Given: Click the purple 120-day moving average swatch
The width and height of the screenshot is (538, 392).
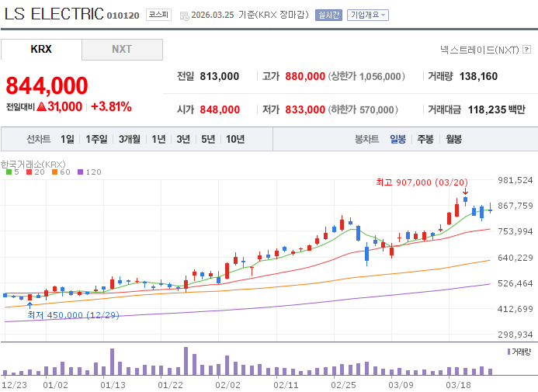Looking at the screenshot, I should [x=80, y=172].
